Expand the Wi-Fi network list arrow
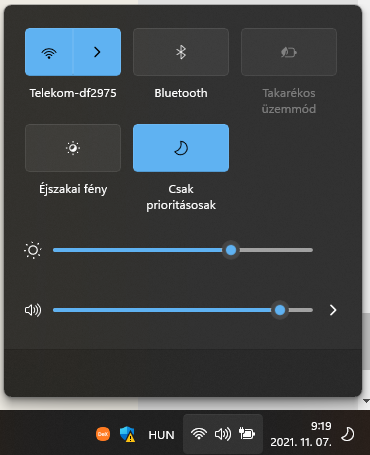 pos(97,52)
